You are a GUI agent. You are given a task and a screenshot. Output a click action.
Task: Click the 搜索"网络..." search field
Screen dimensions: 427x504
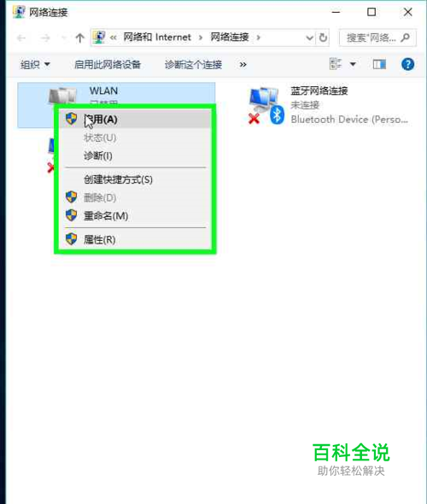371,38
